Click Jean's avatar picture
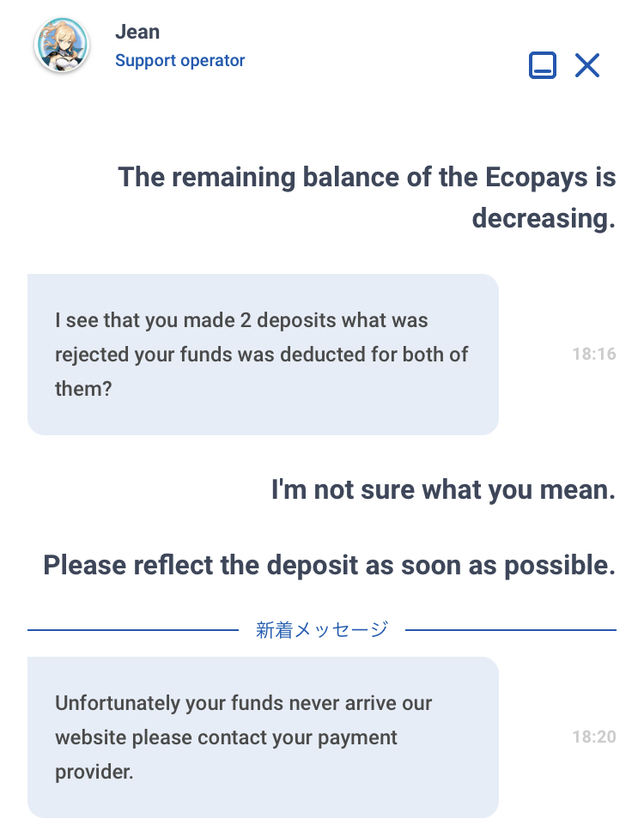 [62, 45]
